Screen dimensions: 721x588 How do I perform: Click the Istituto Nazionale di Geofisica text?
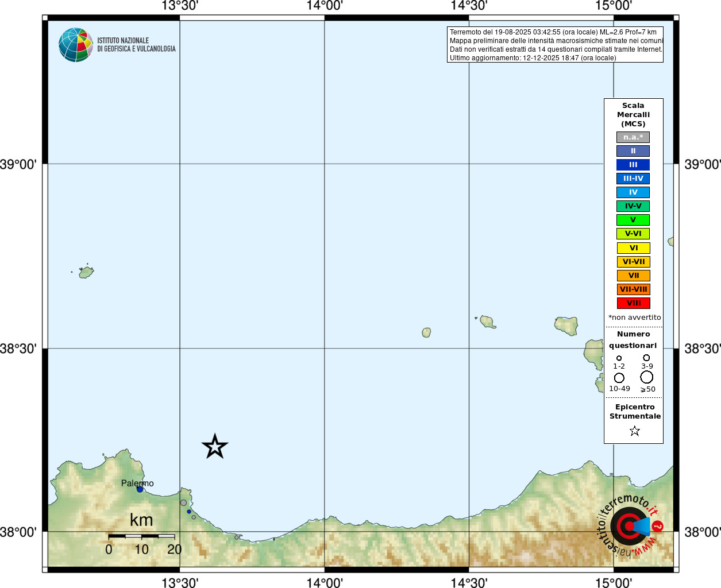click(136, 45)
